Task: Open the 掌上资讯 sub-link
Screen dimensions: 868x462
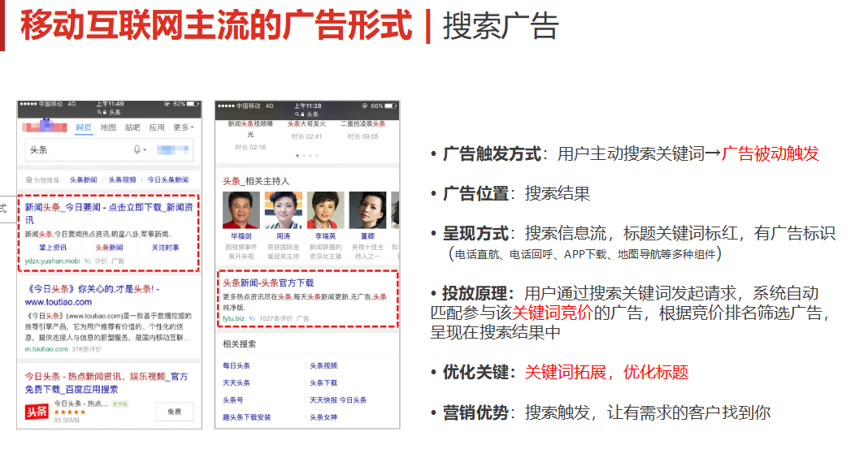Action: (53, 248)
